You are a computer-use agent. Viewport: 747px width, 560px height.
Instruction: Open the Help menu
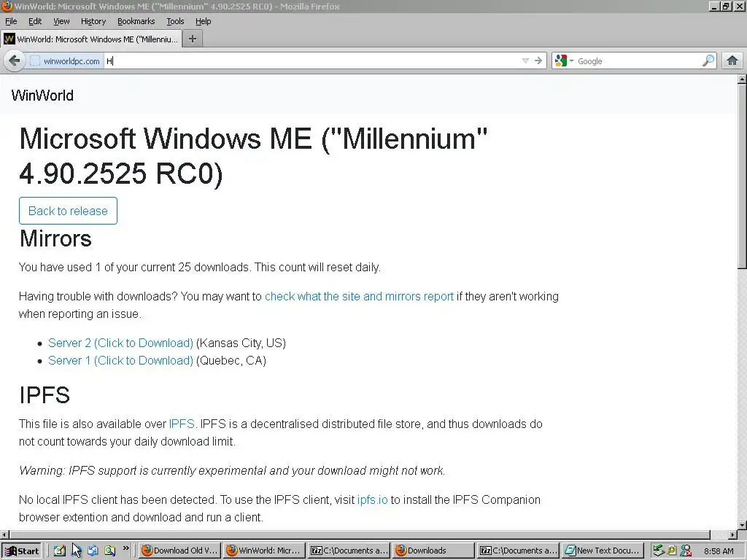tap(203, 21)
